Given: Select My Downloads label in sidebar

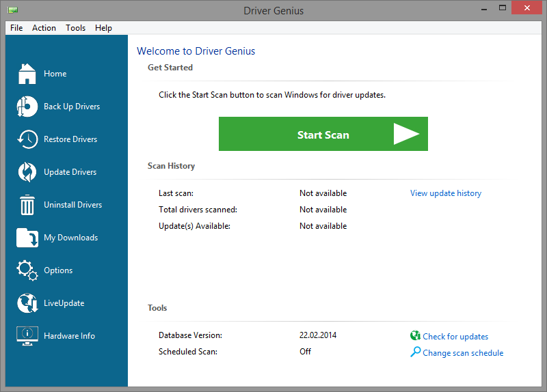Looking at the screenshot, I should [71, 238].
